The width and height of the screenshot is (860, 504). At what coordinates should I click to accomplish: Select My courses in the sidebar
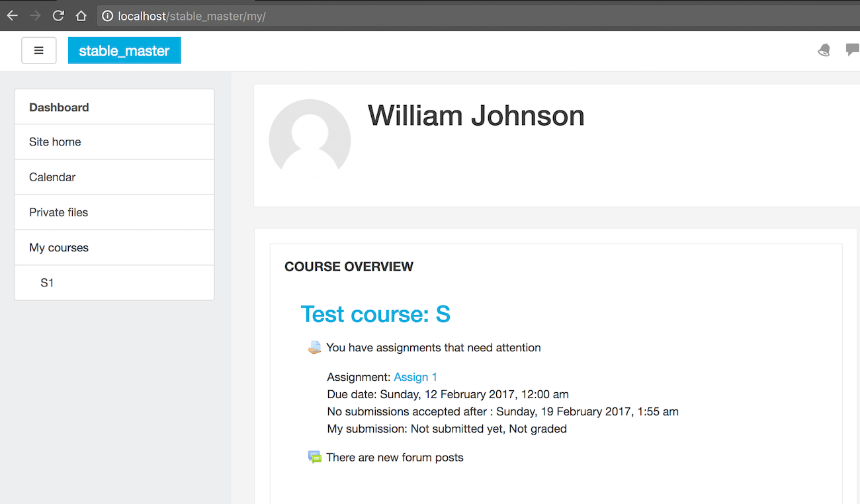[114, 247]
